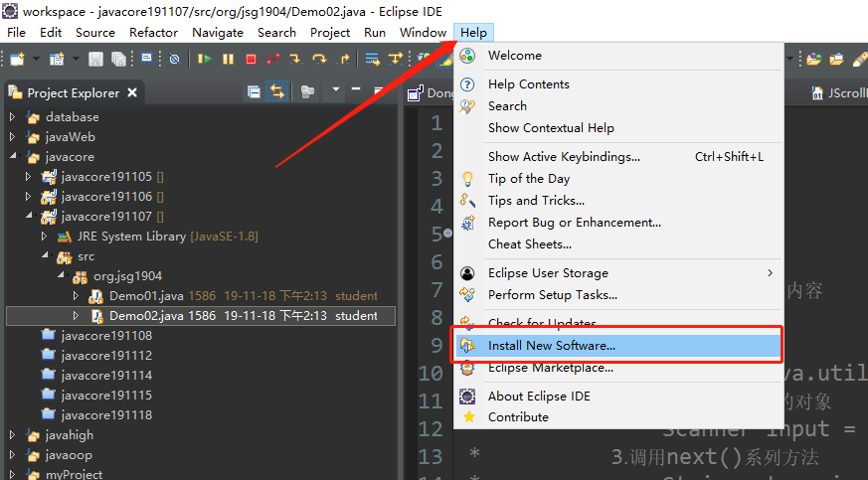The height and width of the screenshot is (480, 868).
Task: Choose Report Bug or Enhancement entry
Action: pyautogui.click(x=617, y=223)
